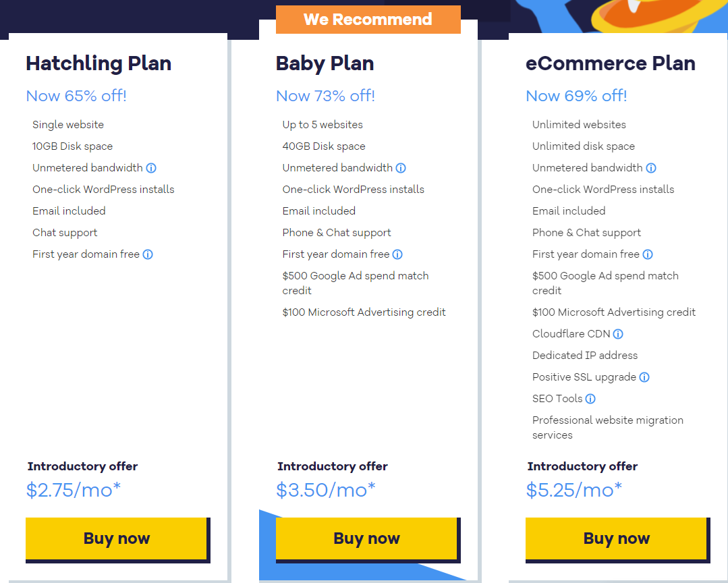Open info icon next to Baby first year domain
Image resolution: width=728 pixels, height=583 pixels.
[x=397, y=254]
